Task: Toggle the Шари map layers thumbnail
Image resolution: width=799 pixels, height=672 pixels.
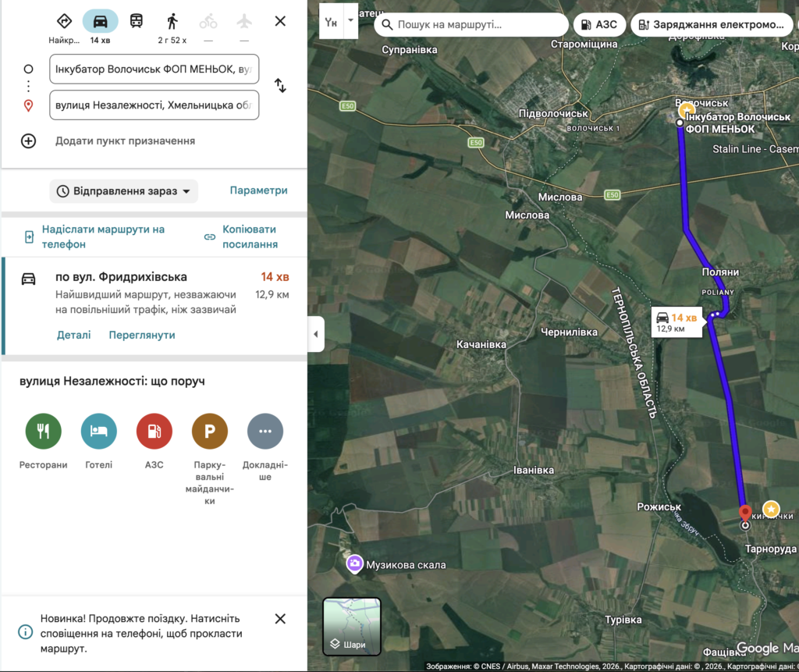Action: coord(352,627)
